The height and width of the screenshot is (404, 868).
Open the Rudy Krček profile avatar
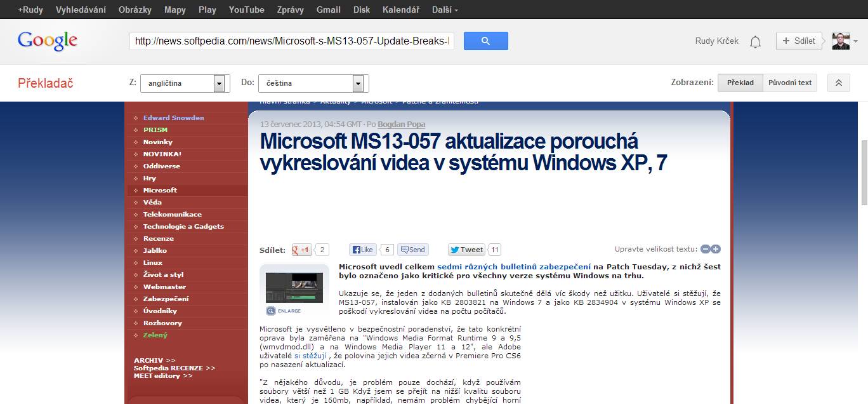coord(841,41)
